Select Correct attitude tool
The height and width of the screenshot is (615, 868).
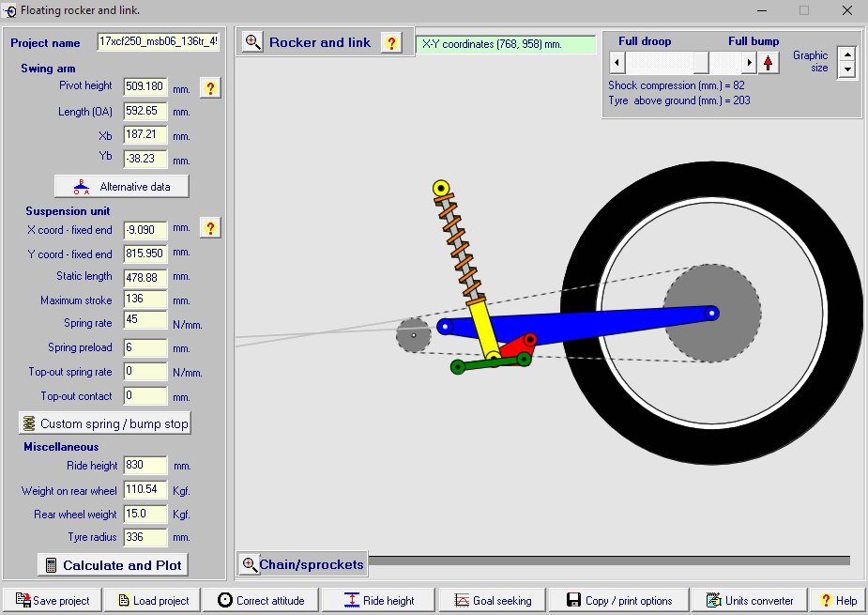click(263, 600)
